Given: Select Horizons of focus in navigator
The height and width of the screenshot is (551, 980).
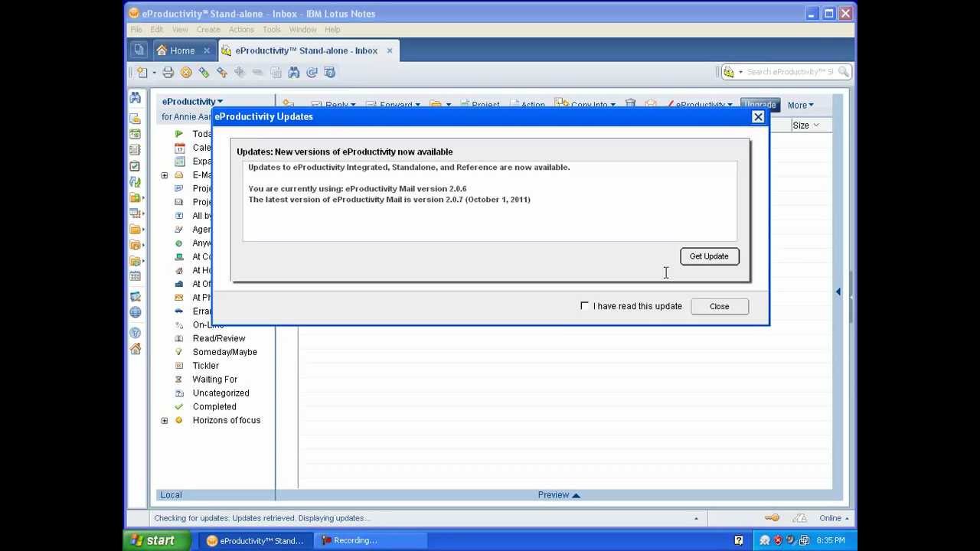Looking at the screenshot, I should tap(227, 420).
